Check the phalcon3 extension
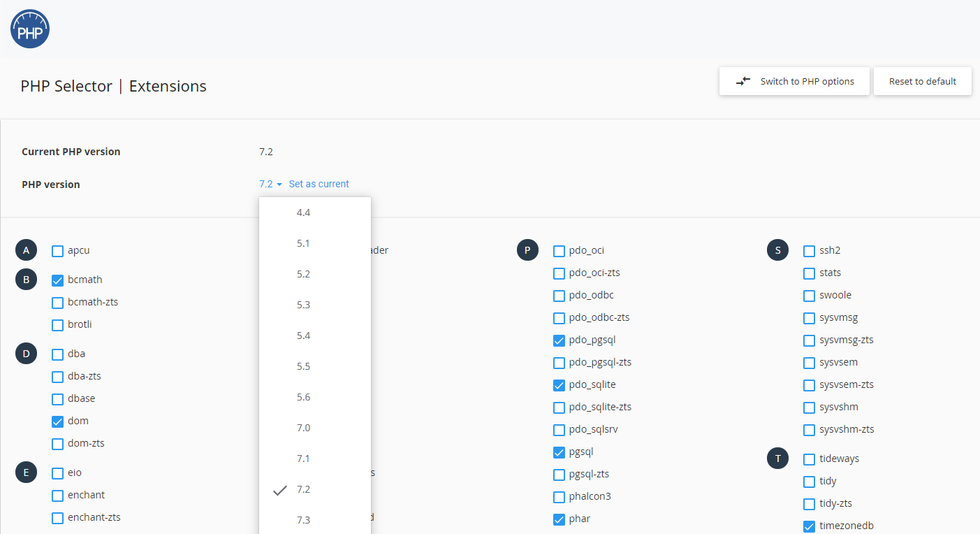980x534 pixels. 559,497
